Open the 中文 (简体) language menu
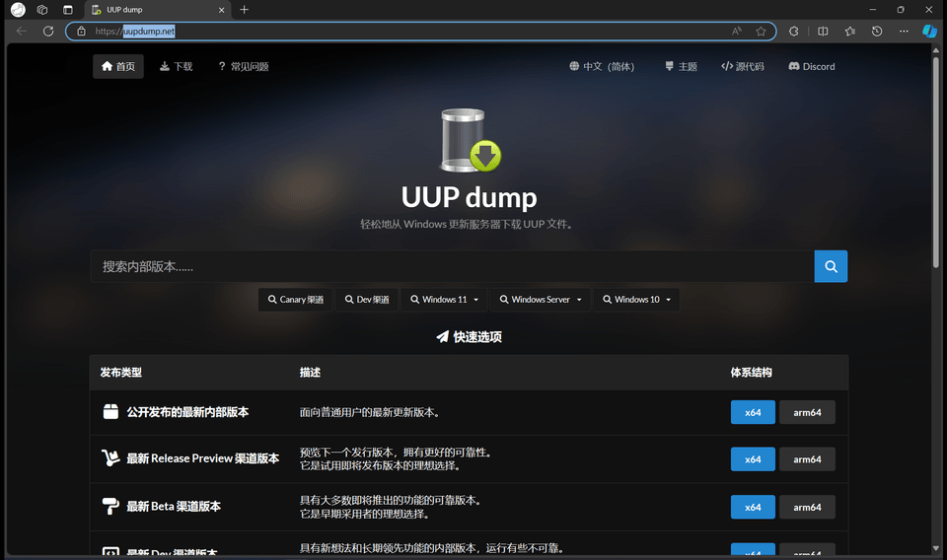Viewport: 947px width, 560px height. 602,67
